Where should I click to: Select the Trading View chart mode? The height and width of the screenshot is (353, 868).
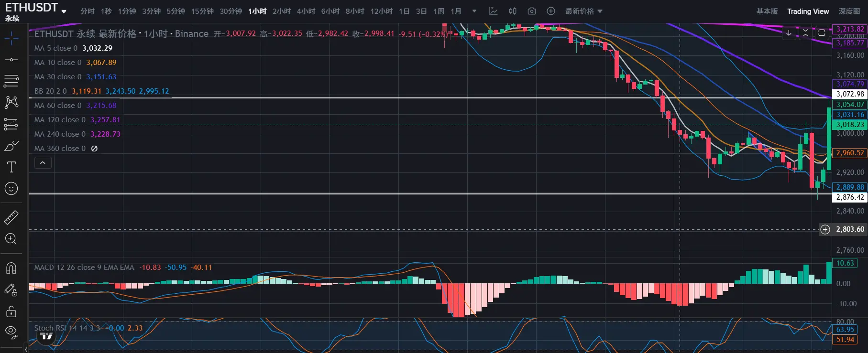point(808,11)
